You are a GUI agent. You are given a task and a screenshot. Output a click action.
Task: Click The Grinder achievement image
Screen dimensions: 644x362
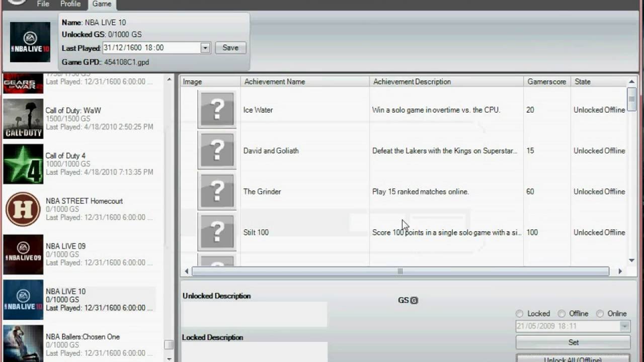click(x=217, y=191)
